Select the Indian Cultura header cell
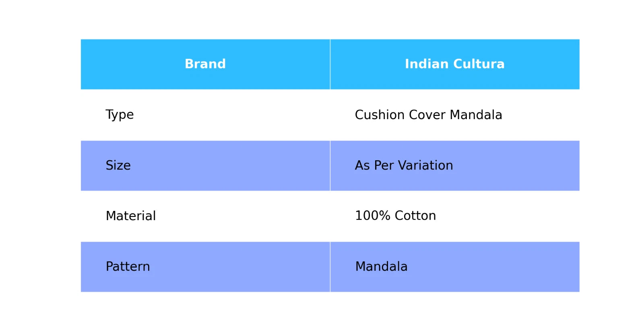The height and width of the screenshot is (328, 644). click(454, 64)
